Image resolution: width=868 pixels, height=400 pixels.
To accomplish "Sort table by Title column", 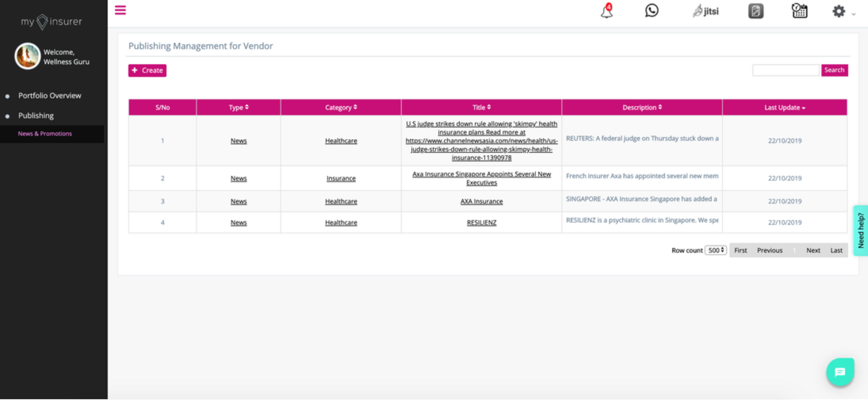I will pos(482,107).
